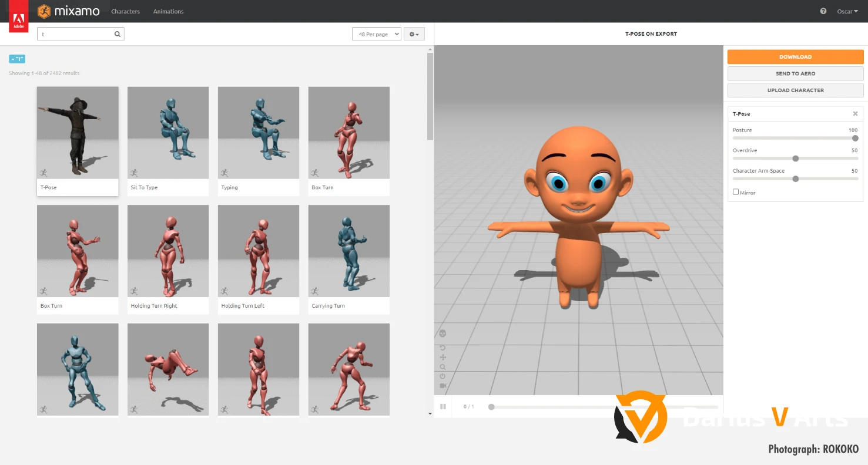This screenshot has height=465, width=868.
Task: Click the mixamo logo icon
Action: click(x=44, y=11)
